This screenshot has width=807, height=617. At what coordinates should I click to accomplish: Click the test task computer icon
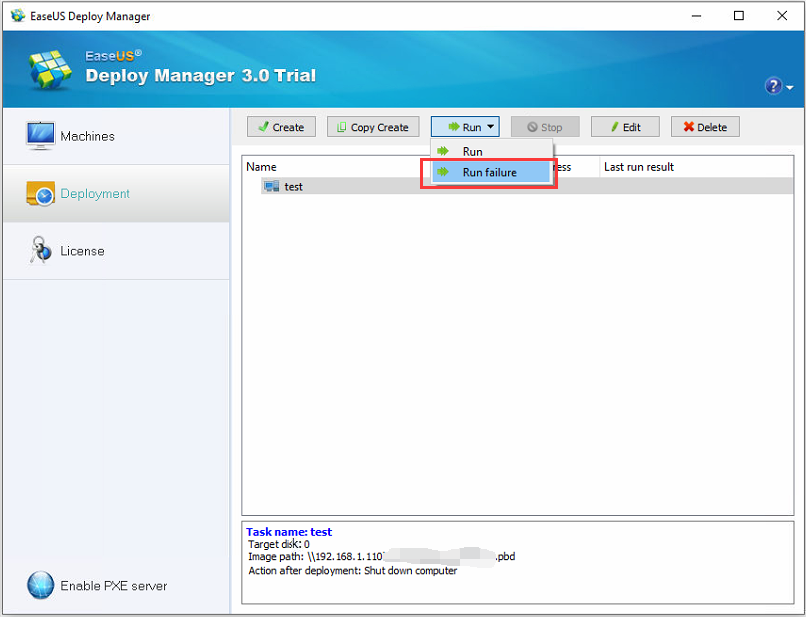[x=271, y=186]
